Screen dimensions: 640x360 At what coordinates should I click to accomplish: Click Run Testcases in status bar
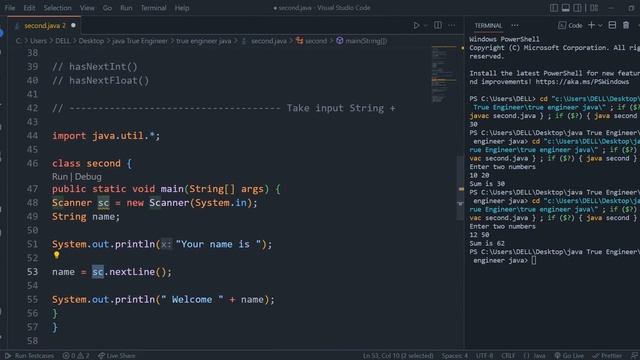pos(29,356)
